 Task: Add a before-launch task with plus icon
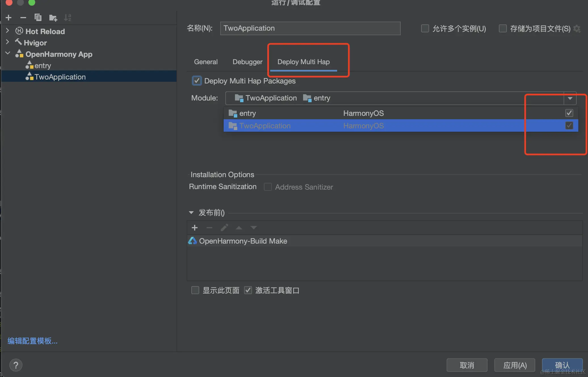coord(195,228)
